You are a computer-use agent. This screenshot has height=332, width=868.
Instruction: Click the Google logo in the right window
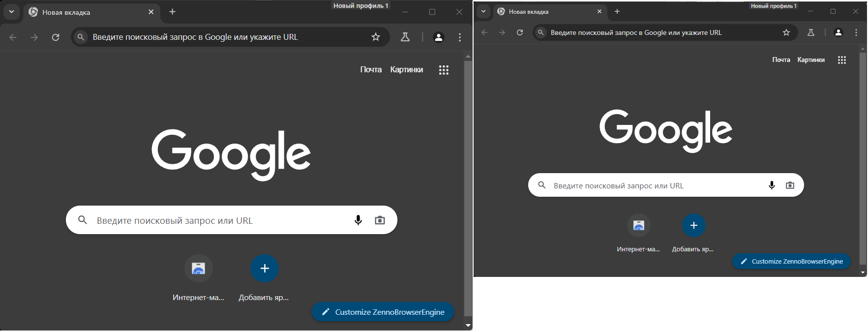[x=666, y=130]
